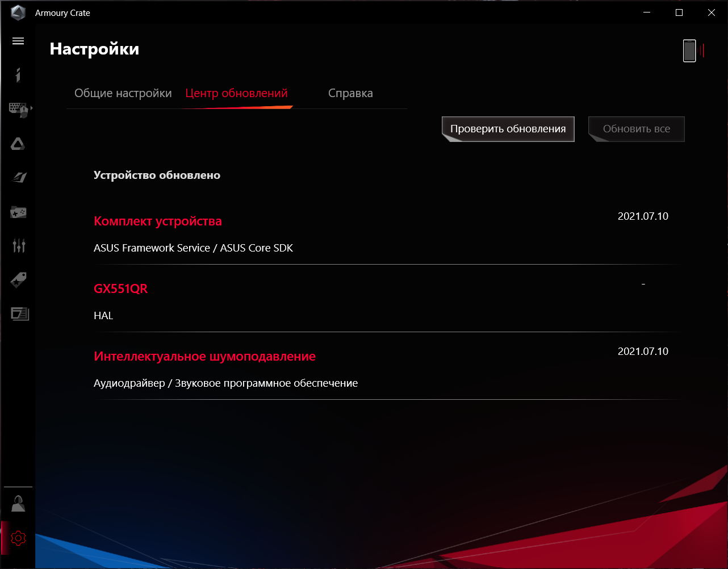
Task: Open the Devices keyboard-mouse icon
Action: [18, 109]
